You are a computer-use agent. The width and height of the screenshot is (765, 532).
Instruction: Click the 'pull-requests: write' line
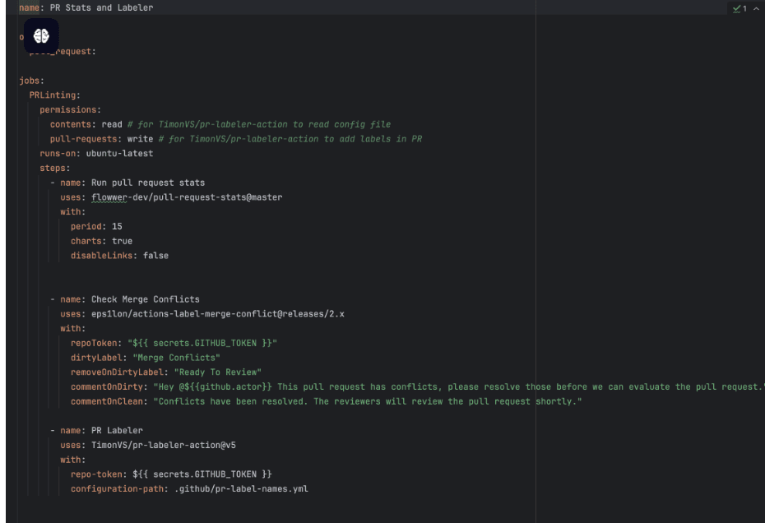pyautogui.click(x=101, y=139)
